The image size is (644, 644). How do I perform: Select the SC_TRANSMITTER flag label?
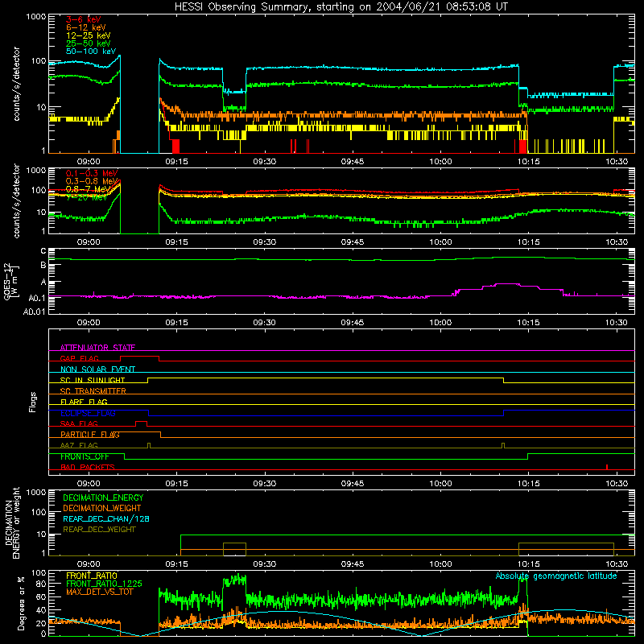(x=93, y=390)
